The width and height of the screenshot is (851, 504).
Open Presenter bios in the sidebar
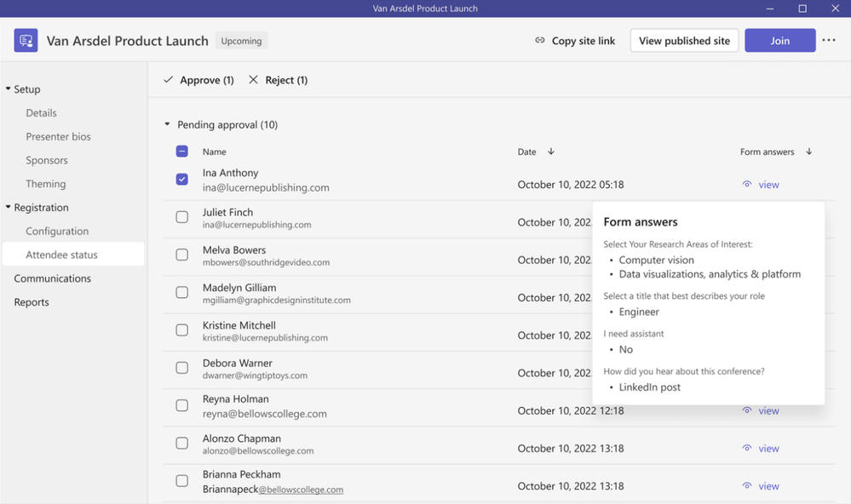(x=58, y=137)
